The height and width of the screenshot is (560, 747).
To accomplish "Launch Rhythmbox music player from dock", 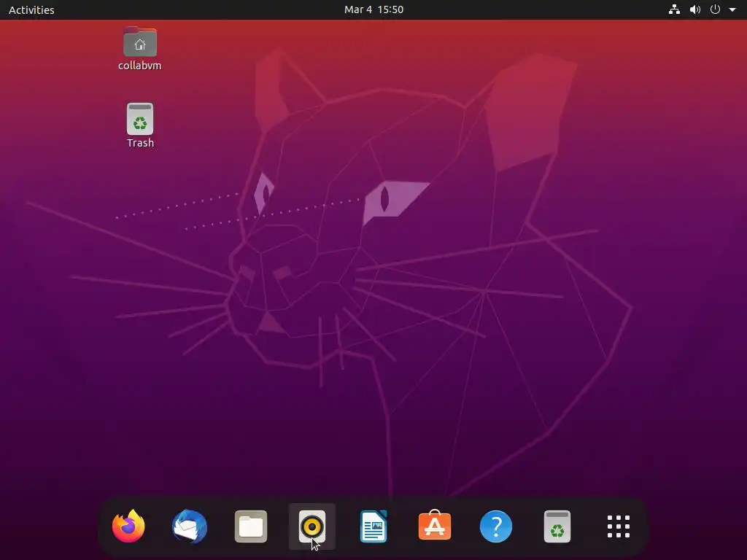I will coord(312,526).
